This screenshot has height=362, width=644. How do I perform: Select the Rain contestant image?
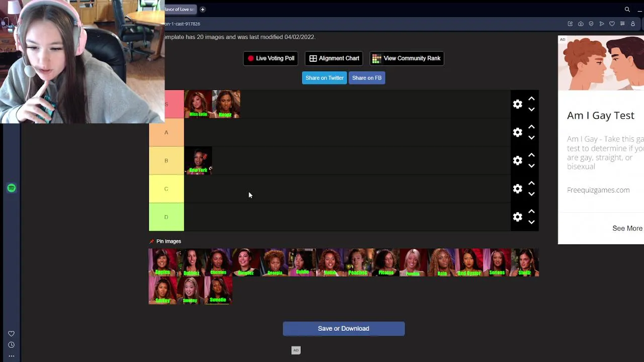click(x=441, y=262)
